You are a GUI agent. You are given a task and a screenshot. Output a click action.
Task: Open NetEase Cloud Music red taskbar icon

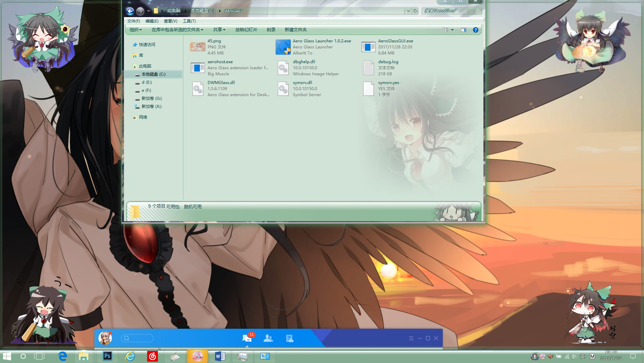pos(153,356)
